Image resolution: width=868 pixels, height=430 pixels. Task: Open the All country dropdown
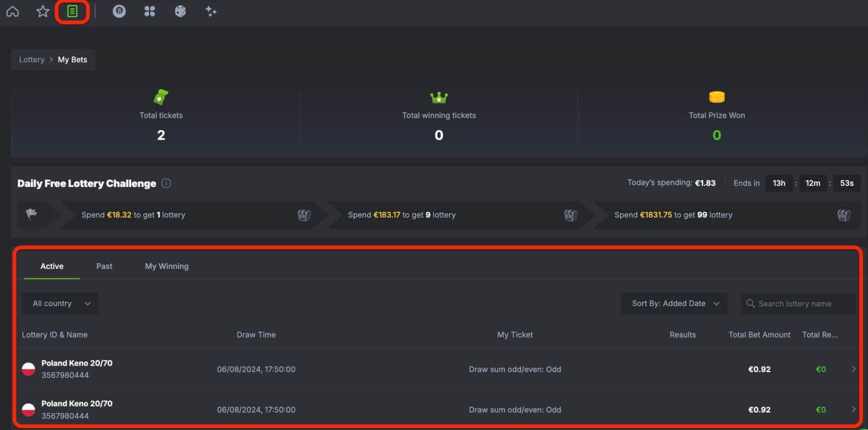coord(60,304)
